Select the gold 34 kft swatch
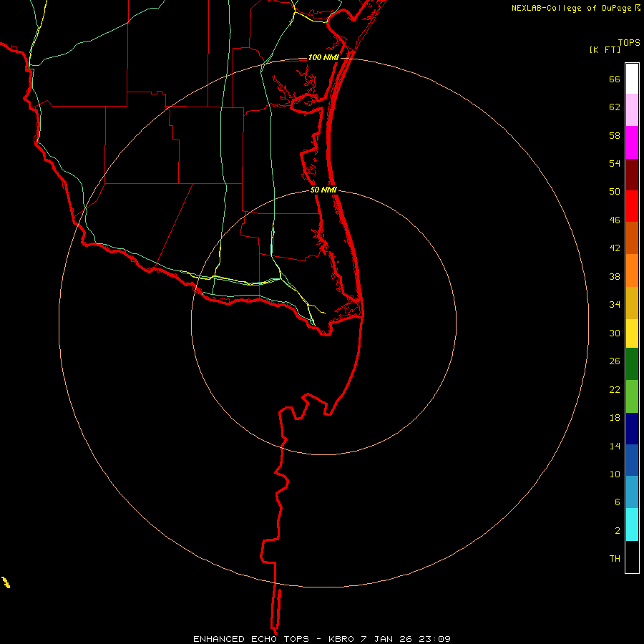 632,303
